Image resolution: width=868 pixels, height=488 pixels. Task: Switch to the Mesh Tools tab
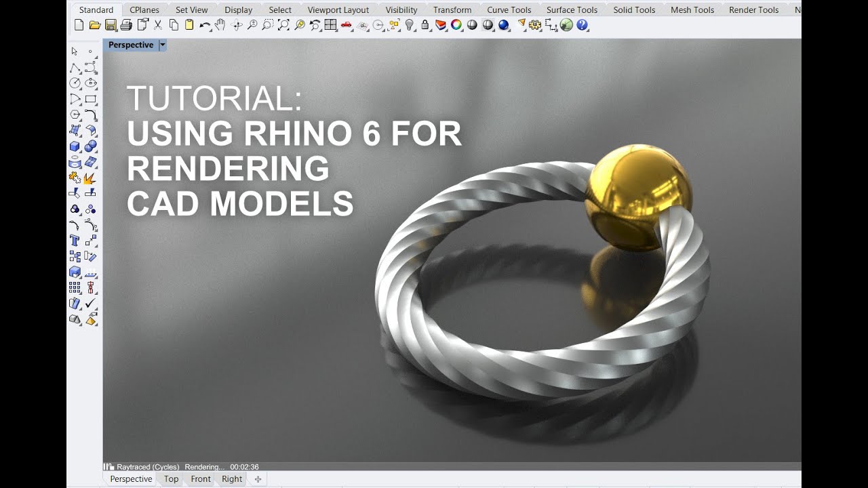pos(692,10)
